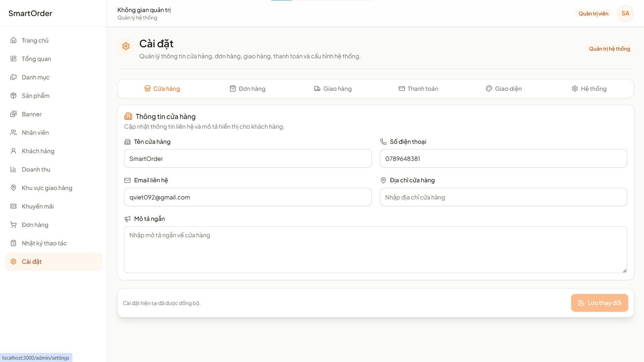This screenshot has height=362, width=644.
Task: Click the envelope icon beside Email liên hệ
Action: (x=127, y=180)
